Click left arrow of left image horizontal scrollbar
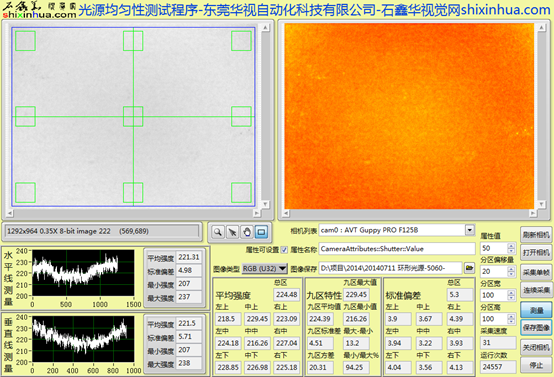Screen dimensions: 554x377 10,213
